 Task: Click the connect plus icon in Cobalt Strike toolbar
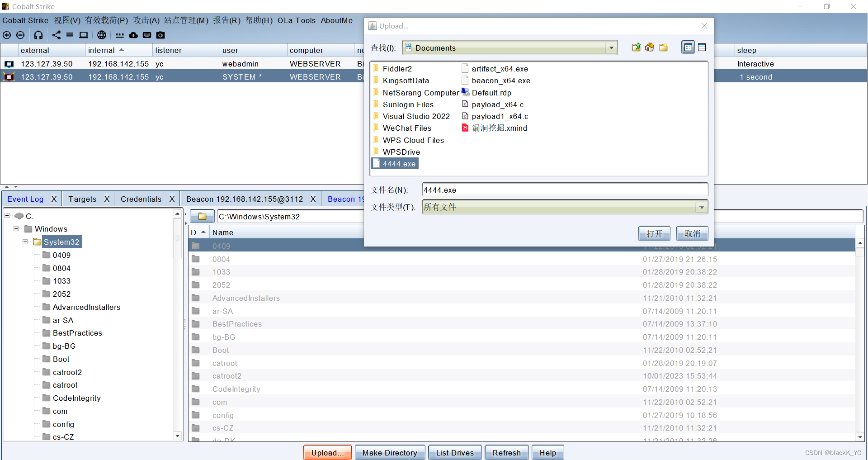pos(7,35)
